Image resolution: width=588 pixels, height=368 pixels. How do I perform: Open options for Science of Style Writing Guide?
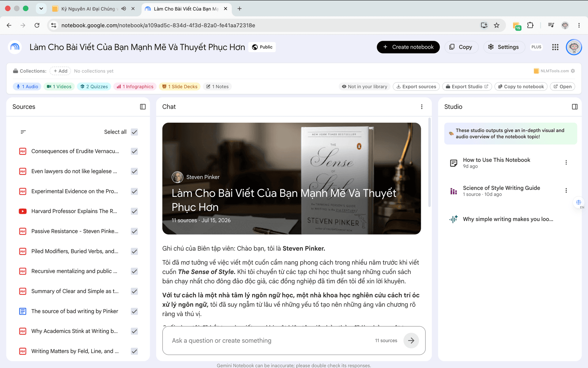click(x=566, y=190)
